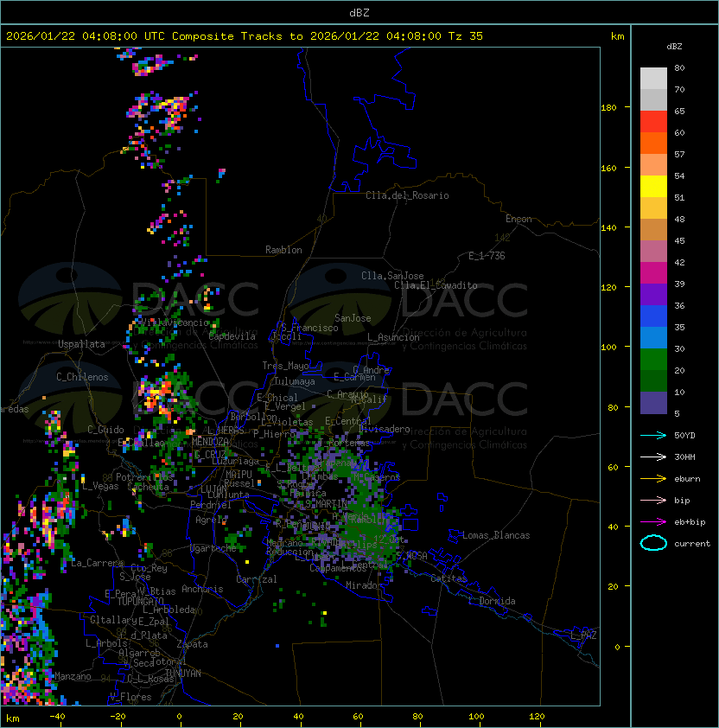The height and width of the screenshot is (728, 719).
Task: Pick the bright yellow 54 dBZ swatch
Action: click(653, 186)
